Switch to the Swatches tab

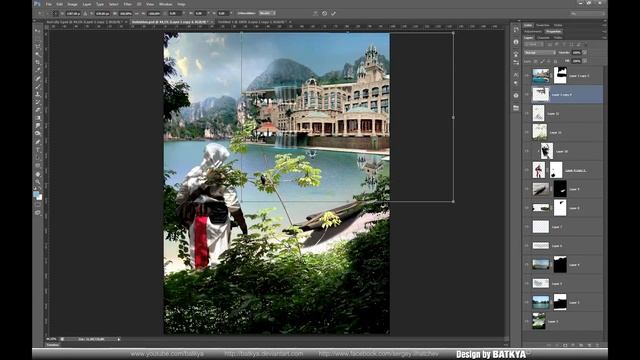tap(543, 25)
